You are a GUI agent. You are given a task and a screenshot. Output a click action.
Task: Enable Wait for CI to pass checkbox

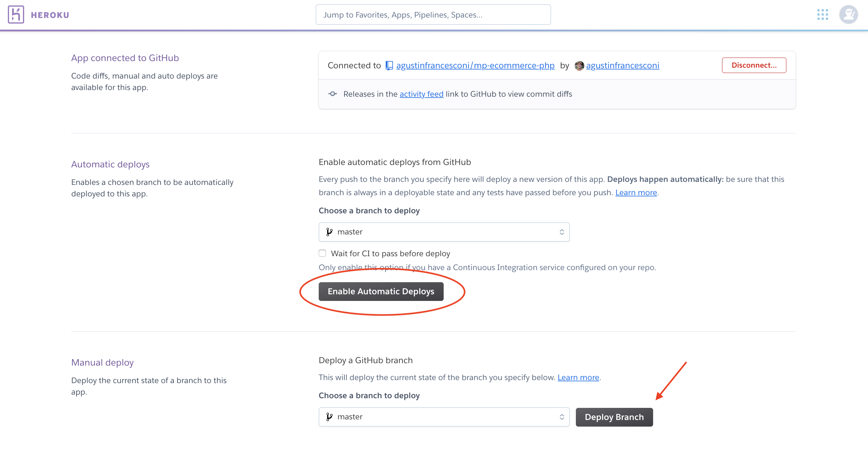(x=322, y=253)
